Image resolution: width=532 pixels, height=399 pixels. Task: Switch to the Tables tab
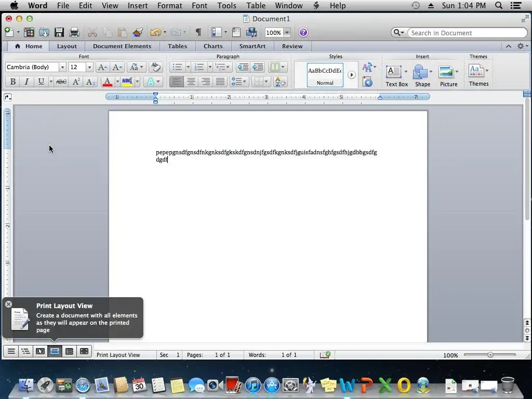(x=178, y=46)
